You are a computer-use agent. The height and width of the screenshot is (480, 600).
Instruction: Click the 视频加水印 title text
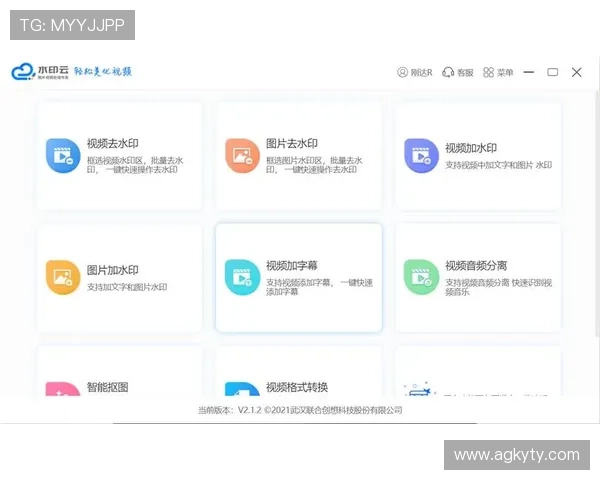[x=471, y=148]
